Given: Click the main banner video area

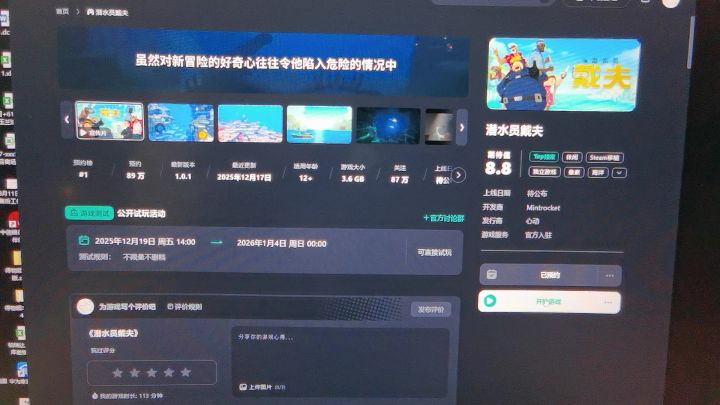Looking at the screenshot, I should point(264,62).
